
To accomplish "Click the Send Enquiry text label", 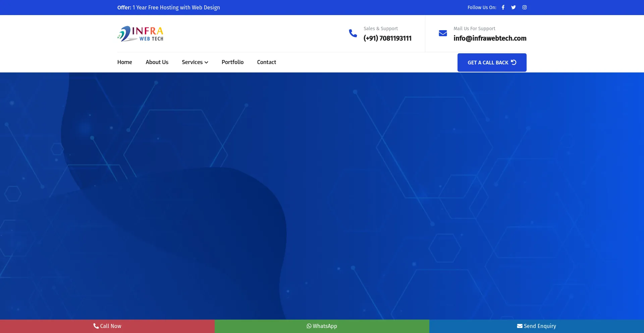I will (x=540, y=326).
